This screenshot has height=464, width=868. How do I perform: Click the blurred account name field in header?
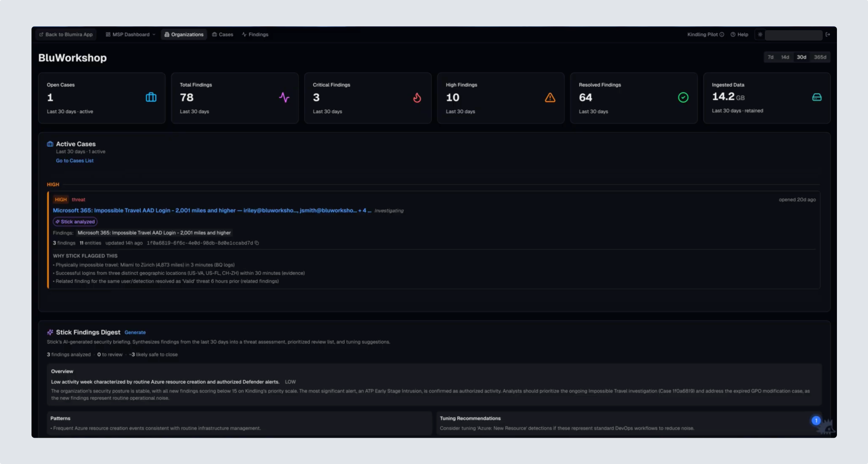coord(793,35)
